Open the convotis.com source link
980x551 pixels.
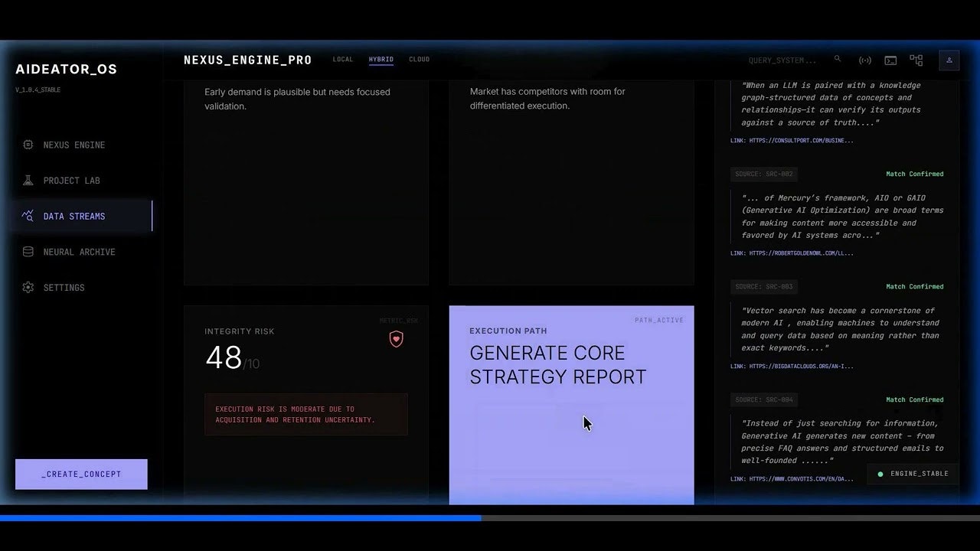click(792, 479)
